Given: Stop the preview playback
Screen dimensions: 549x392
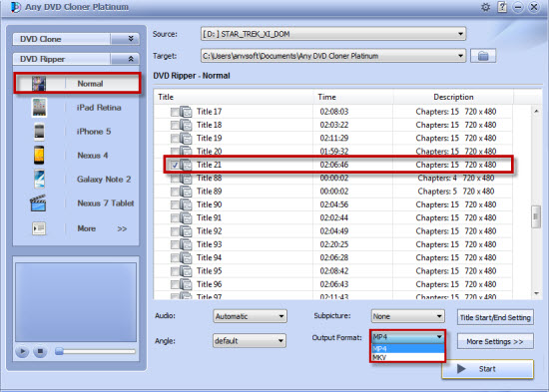Looking at the screenshot, I should [40, 351].
